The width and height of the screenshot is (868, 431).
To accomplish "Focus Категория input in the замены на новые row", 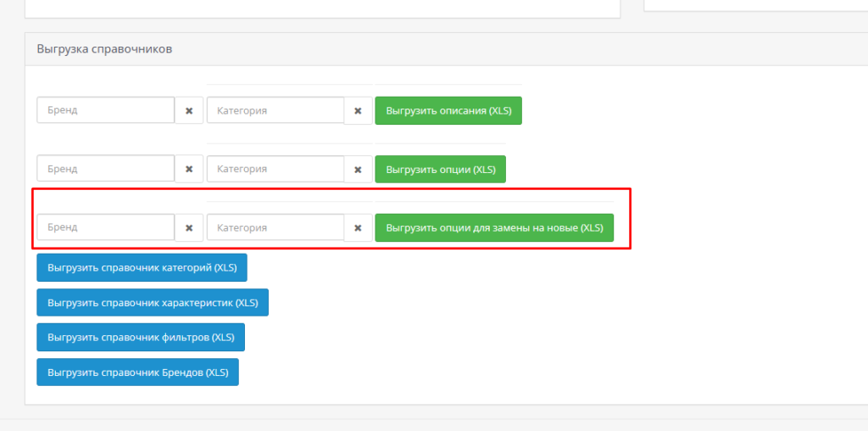I will point(275,227).
